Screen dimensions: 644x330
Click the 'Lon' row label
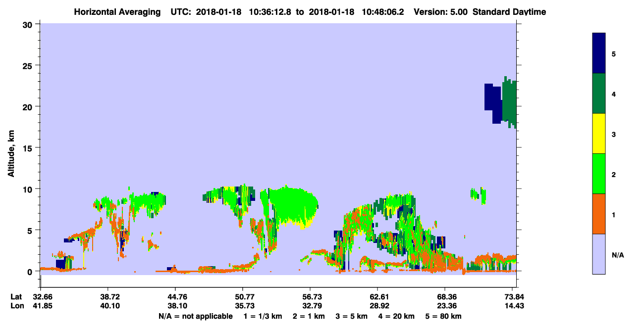(x=17, y=306)
